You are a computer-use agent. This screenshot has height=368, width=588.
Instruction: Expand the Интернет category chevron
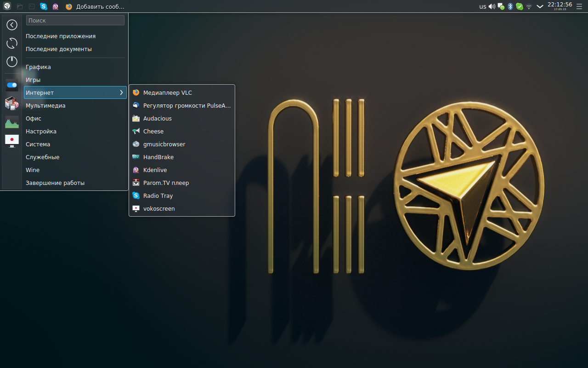point(121,92)
